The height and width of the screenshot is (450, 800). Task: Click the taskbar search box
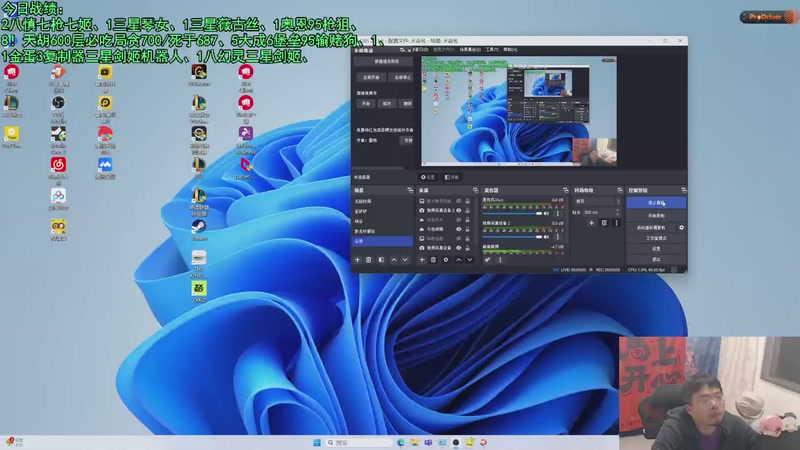tap(359, 442)
